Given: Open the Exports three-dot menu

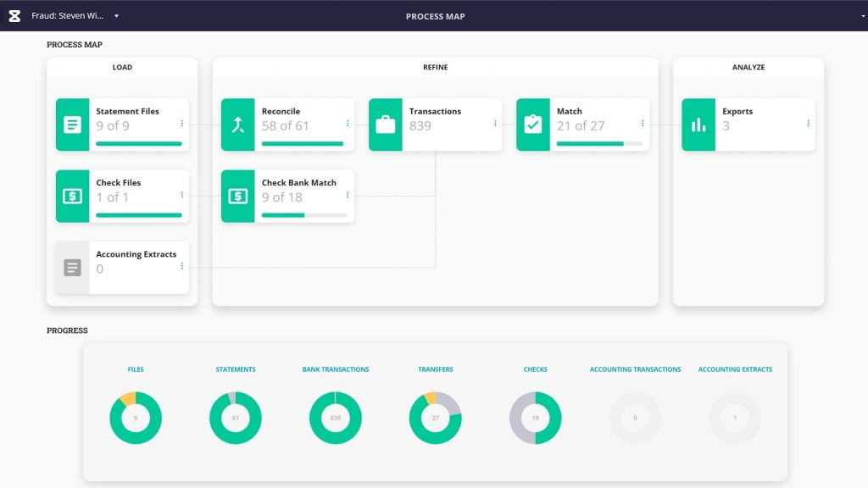Looking at the screenshot, I should [808, 124].
